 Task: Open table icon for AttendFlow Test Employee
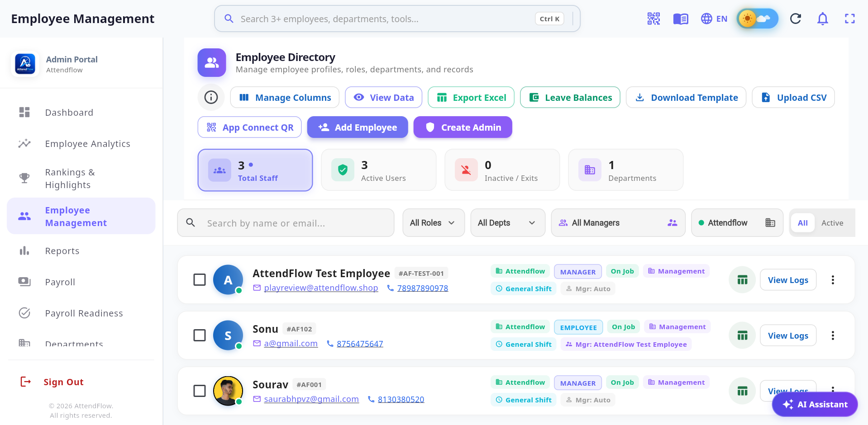[x=742, y=280]
